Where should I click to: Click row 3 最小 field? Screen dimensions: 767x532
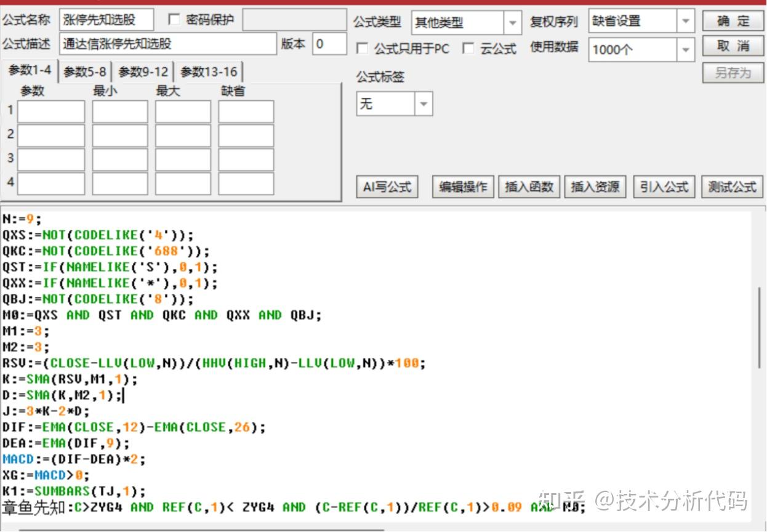[120, 159]
